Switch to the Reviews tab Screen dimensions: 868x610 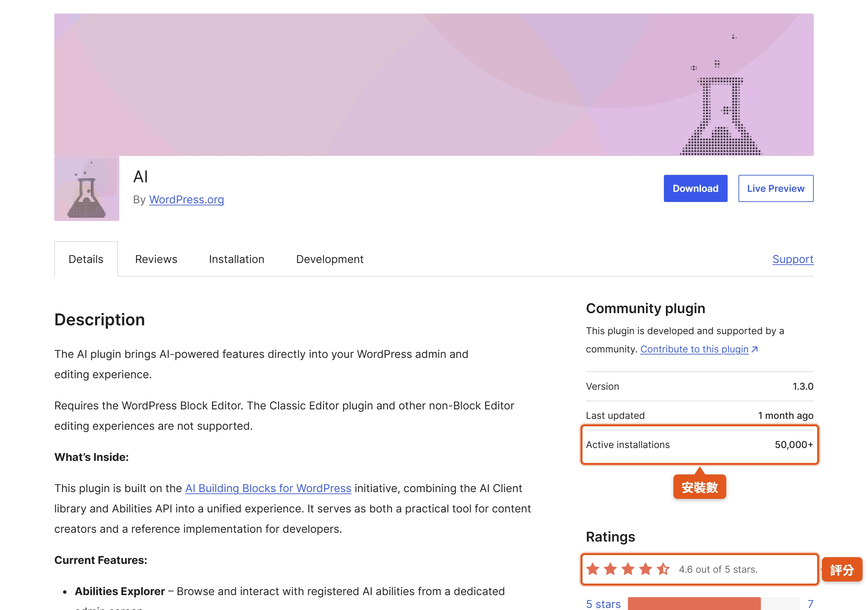[x=156, y=259]
